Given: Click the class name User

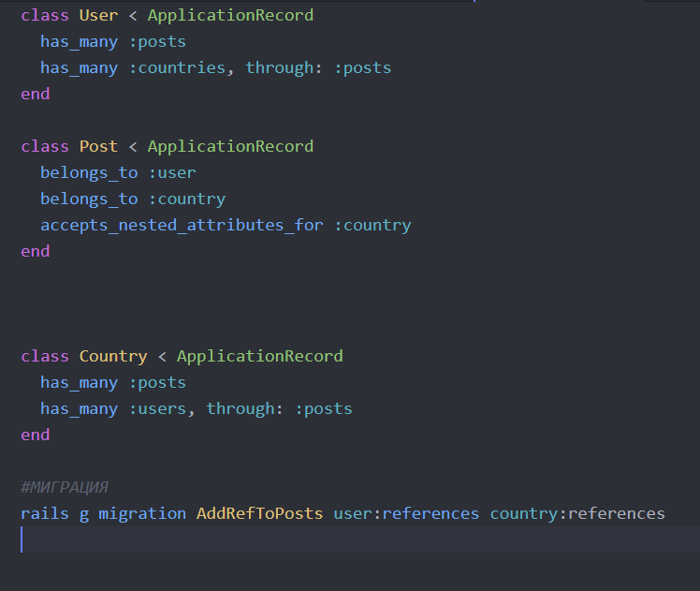Looking at the screenshot, I should point(98,15).
